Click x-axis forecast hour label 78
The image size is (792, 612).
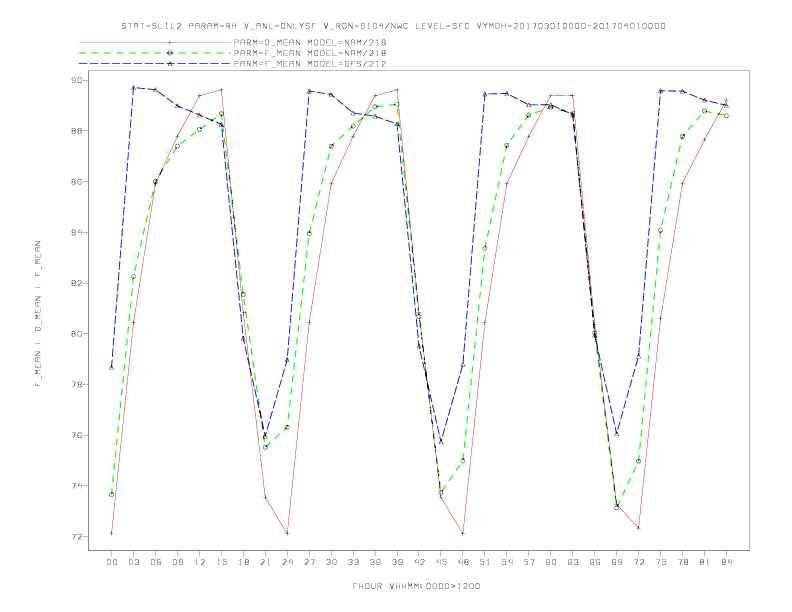(683, 562)
